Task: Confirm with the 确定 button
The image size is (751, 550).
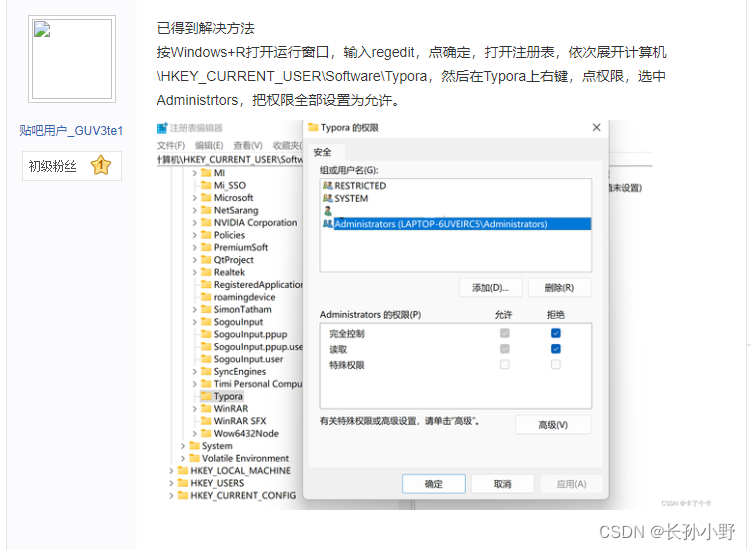Action: coord(434,484)
